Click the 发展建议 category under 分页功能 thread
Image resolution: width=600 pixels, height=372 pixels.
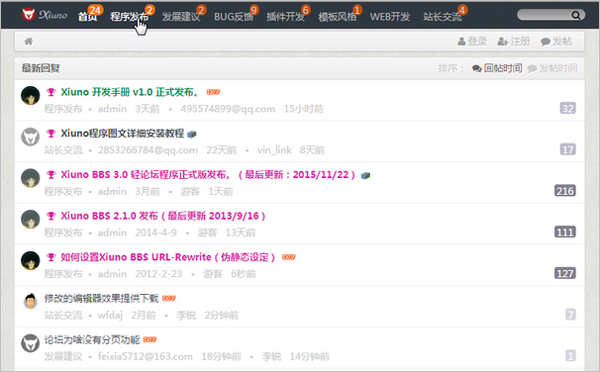[x=63, y=357]
